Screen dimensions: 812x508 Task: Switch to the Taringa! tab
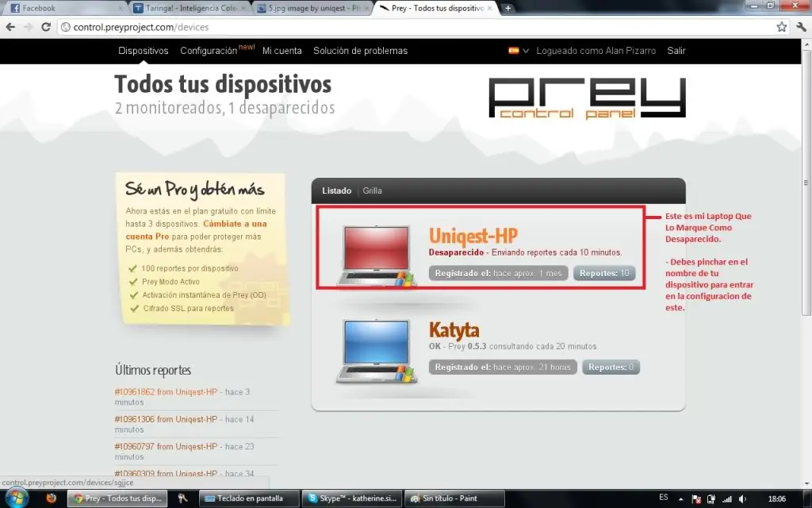click(x=190, y=8)
